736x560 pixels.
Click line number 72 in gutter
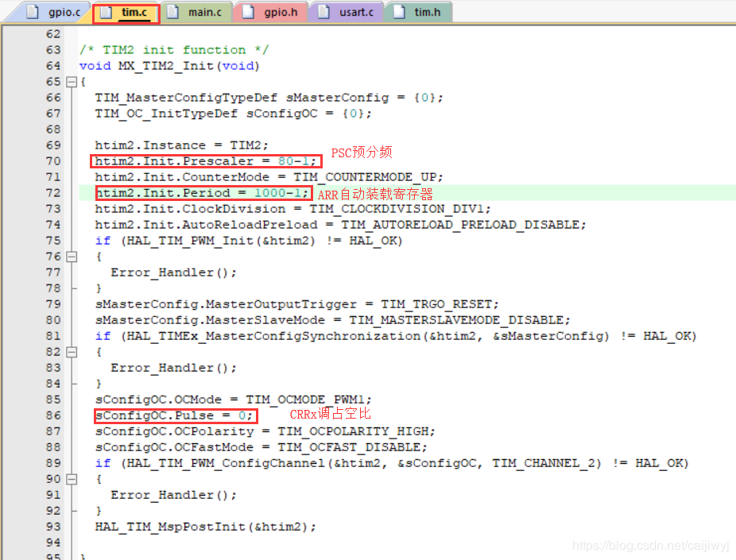coord(53,193)
